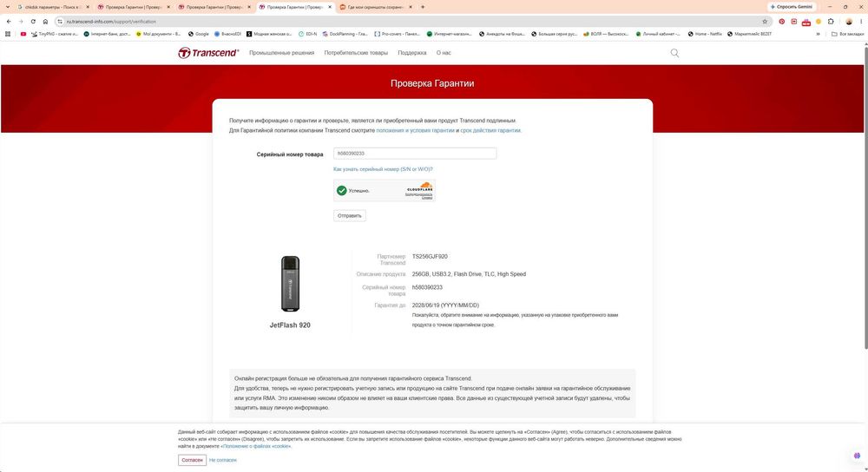Viewport: 868px width, 472px height.
Task: Open the YouTube bookmark icon
Action: [x=23, y=34]
